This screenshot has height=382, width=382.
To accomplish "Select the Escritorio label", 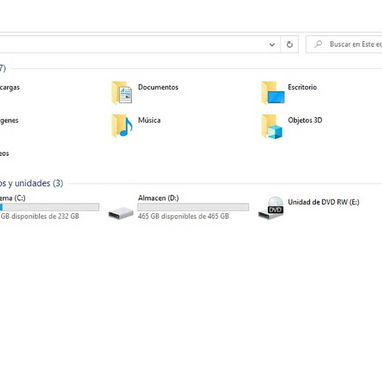I will 302,87.
